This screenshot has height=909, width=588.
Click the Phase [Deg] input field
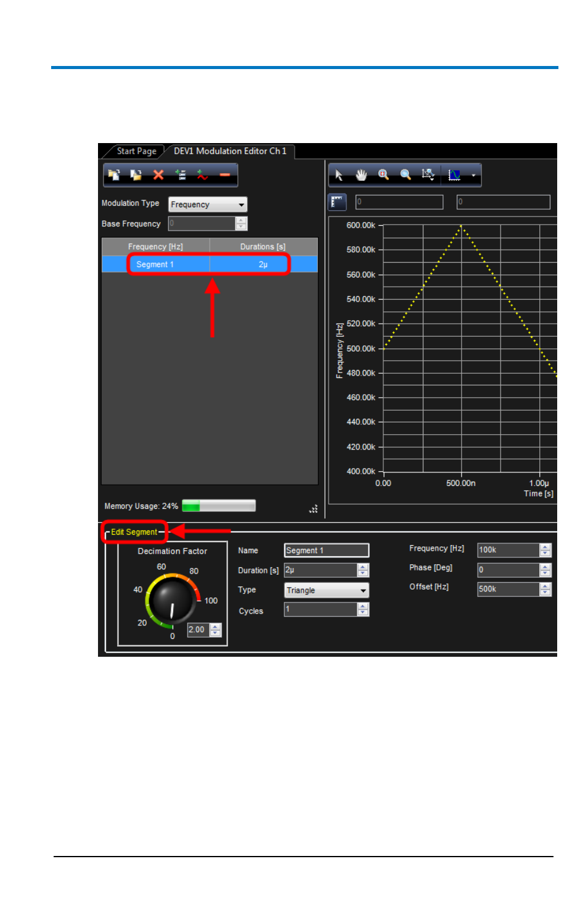(x=508, y=570)
